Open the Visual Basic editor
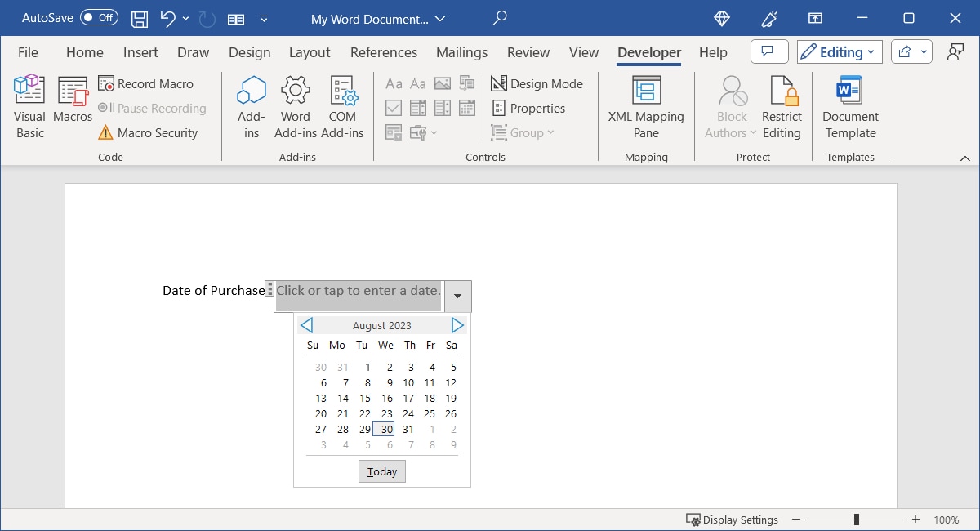The image size is (980, 531). (x=29, y=105)
